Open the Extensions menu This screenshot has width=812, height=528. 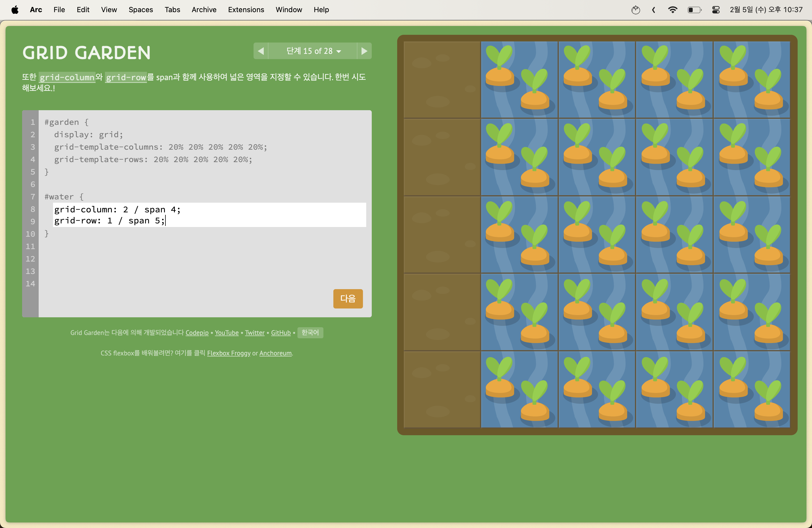pos(246,10)
